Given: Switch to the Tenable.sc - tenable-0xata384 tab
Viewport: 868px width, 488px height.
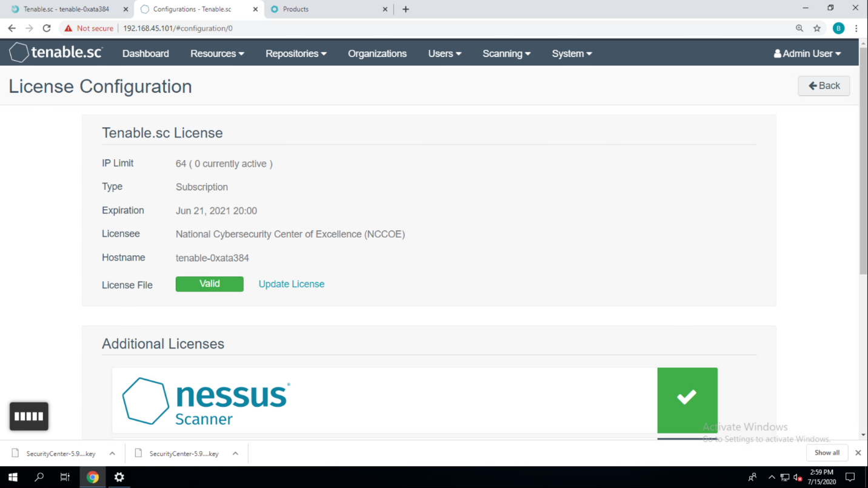Looking at the screenshot, I should [x=66, y=9].
